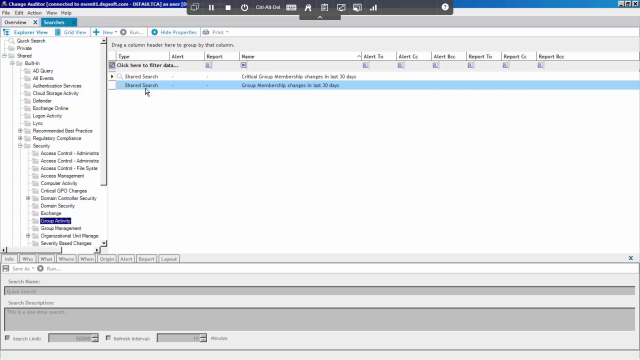Click filter icon under Report Cc column
This screenshot has width=640, height=360.
tap(506, 65)
